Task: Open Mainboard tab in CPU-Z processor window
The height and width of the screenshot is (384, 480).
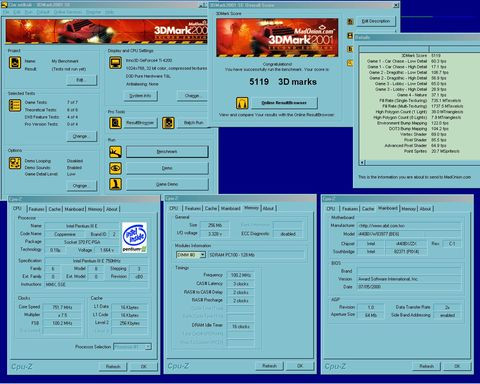Action: [74, 209]
